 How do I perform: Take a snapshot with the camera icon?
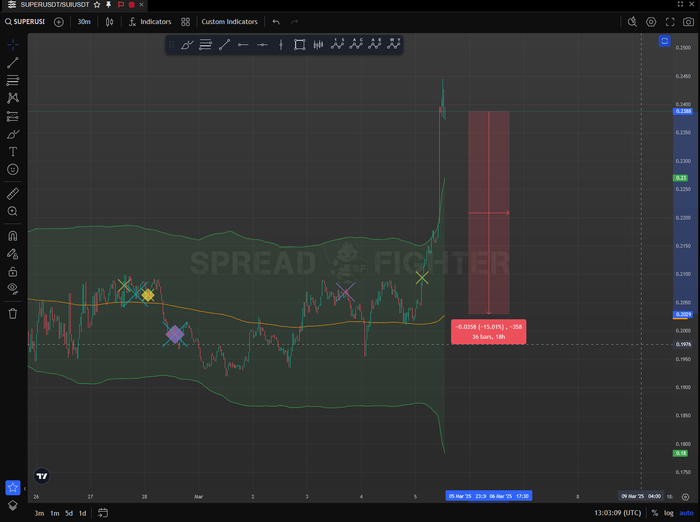tap(688, 22)
